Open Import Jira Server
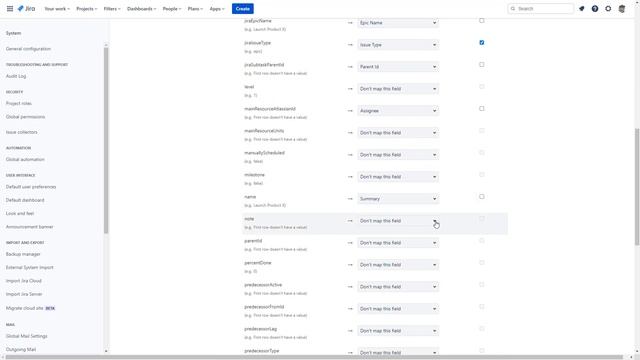The image size is (640, 360). (x=24, y=294)
